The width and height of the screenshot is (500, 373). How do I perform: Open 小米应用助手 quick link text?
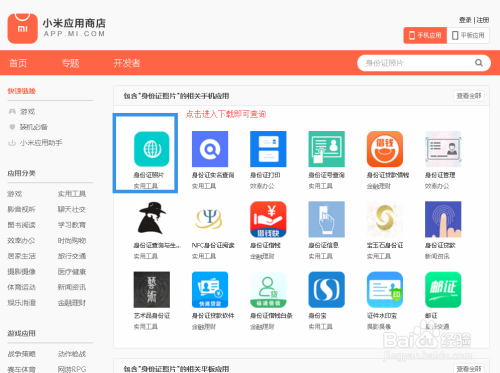click(41, 143)
